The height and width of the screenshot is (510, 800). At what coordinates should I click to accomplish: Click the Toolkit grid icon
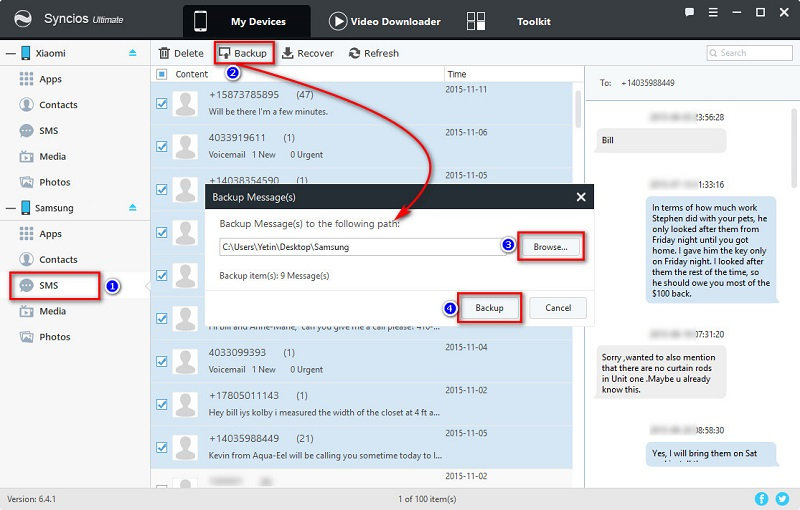[x=476, y=21]
